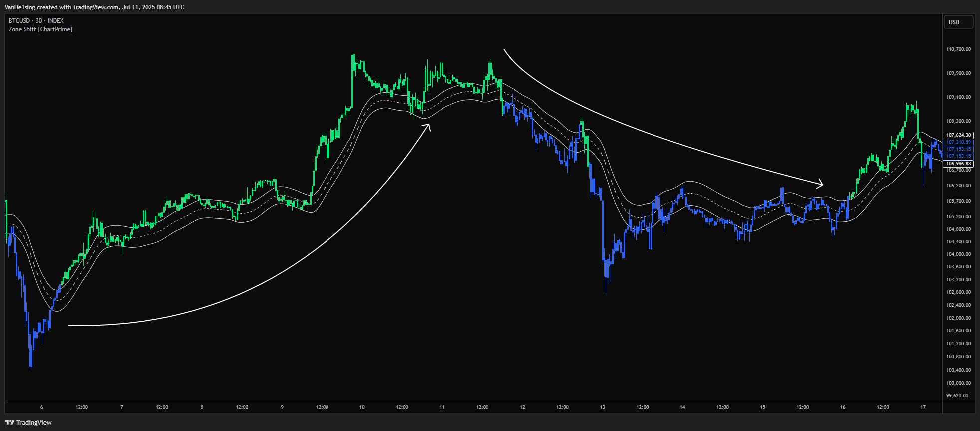
Task: Click the 107,310.59 blue price label
Action: click(x=958, y=142)
